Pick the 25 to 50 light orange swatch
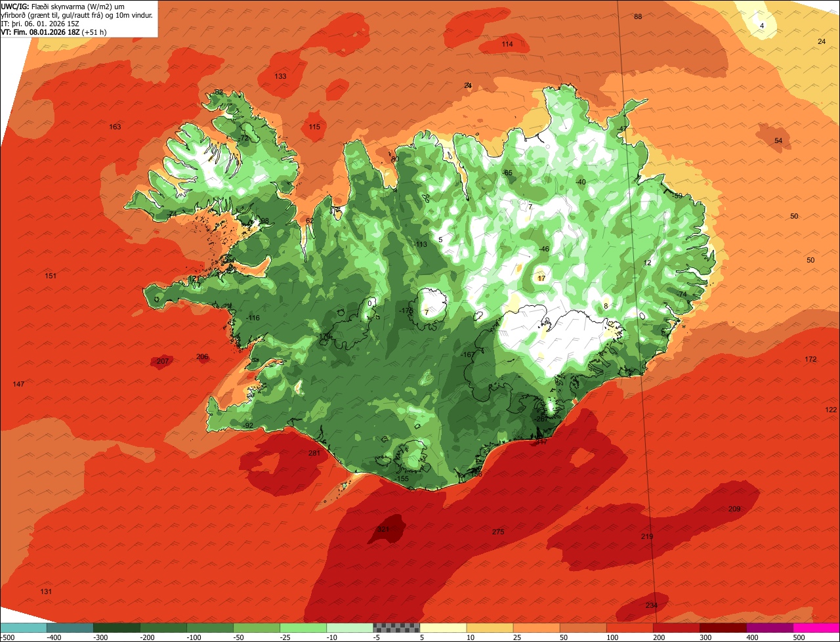This screenshot has height=642, width=840. point(536,628)
